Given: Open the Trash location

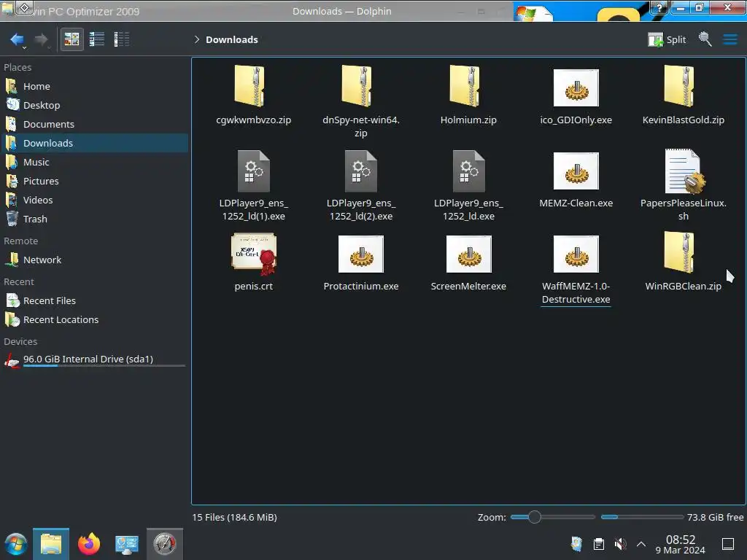Looking at the screenshot, I should point(96,219).
